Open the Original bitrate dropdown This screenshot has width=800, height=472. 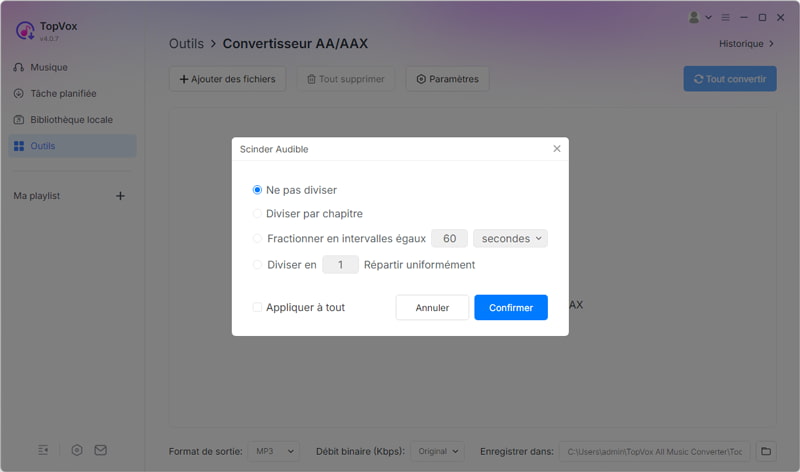pos(438,452)
